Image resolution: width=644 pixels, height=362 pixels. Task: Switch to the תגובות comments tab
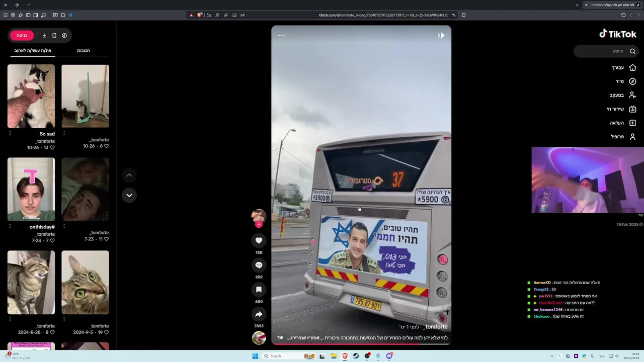[x=84, y=50]
